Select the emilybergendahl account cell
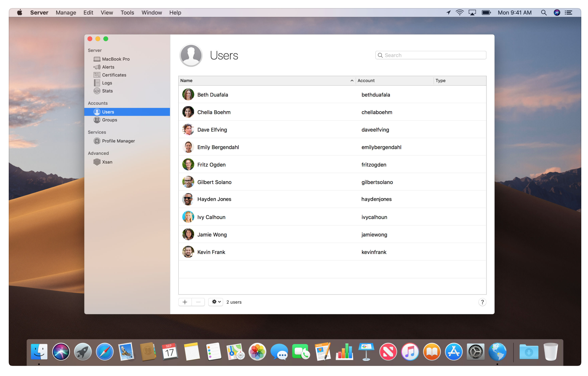This screenshot has width=588, height=376. [x=381, y=147]
